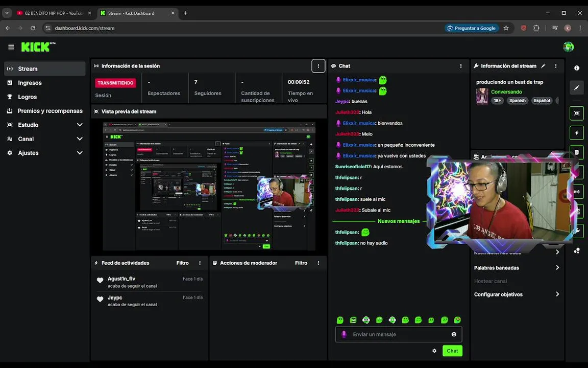
Task: Click the Conversando category cover image
Action: point(482,96)
